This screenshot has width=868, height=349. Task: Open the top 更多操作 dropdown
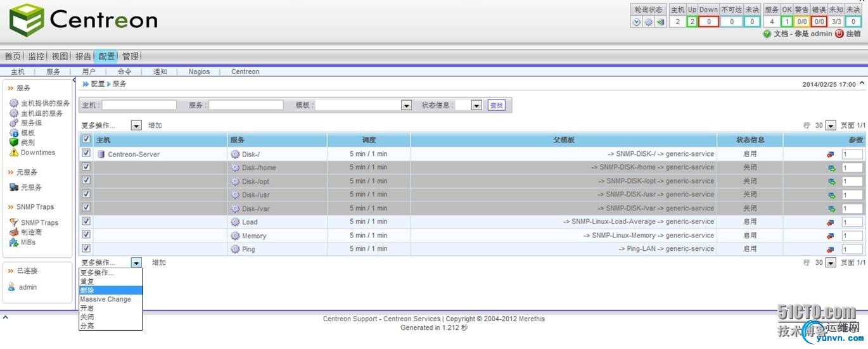click(136, 125)
